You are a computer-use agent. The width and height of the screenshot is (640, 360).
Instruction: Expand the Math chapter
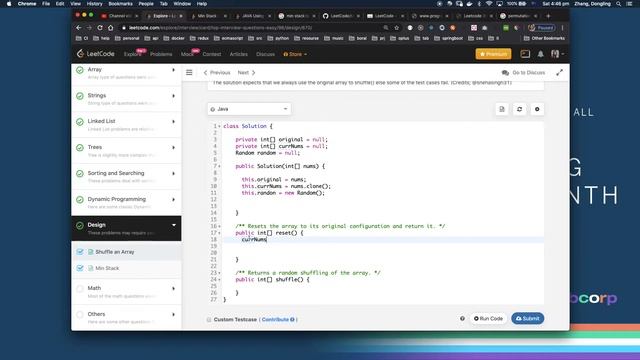pyautogui.click(x=173, y=289)
